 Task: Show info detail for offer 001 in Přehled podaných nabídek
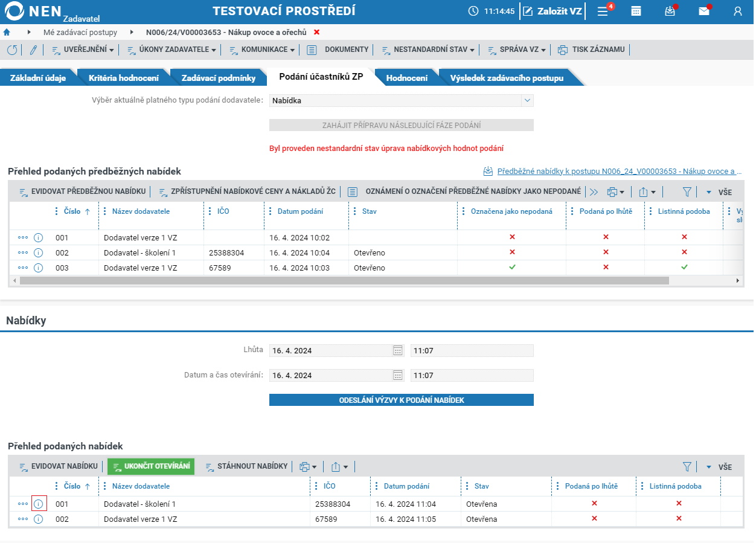tap(39, 504)
